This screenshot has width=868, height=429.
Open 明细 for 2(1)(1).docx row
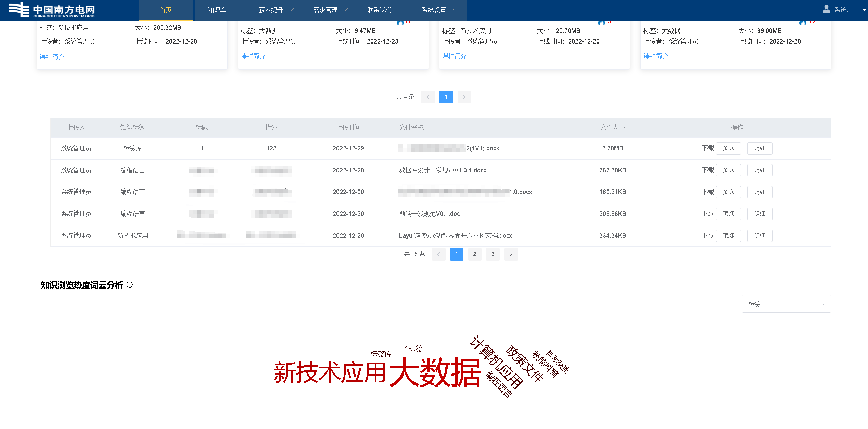[759, 148]
